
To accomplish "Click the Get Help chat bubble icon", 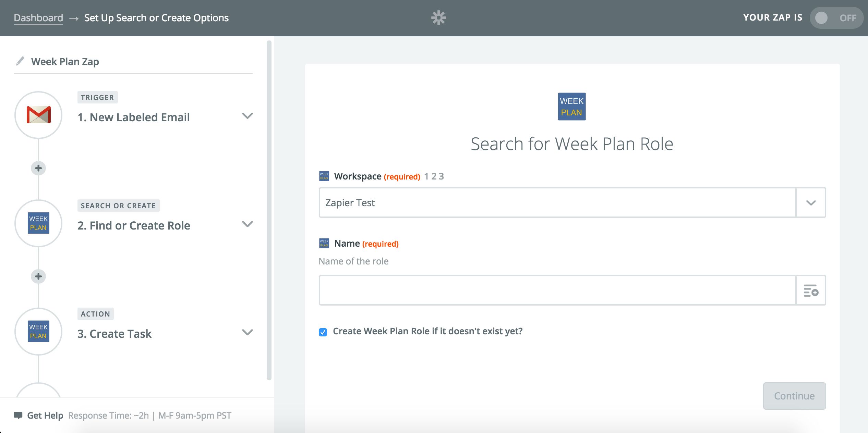I will coord(18,415).
